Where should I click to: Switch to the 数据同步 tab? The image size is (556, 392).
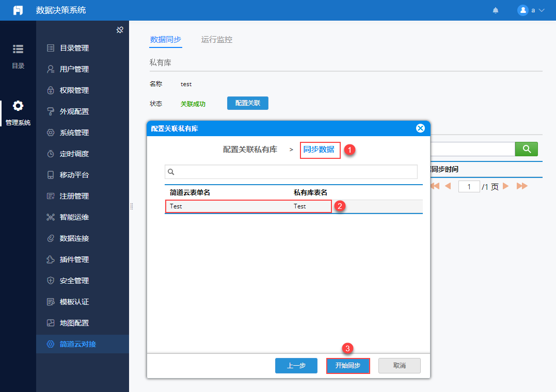tap(166, 40)
